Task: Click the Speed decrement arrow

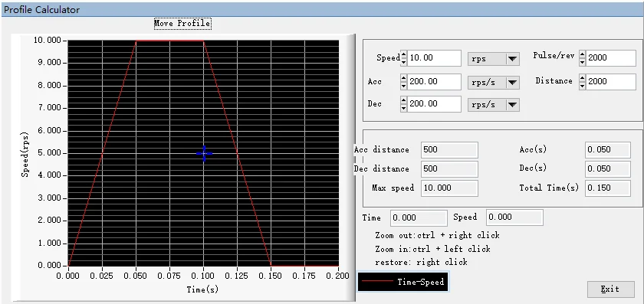Action: point(404,61)
